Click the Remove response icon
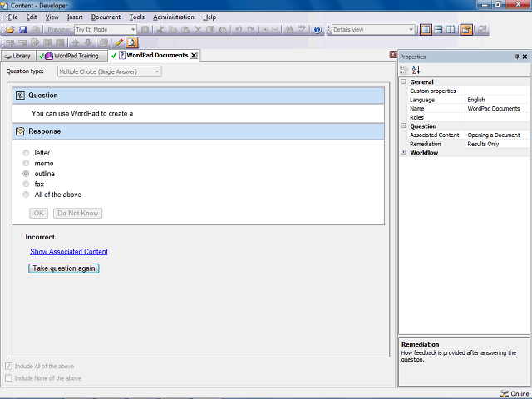The image size is (532, 399). pos(22,42)
